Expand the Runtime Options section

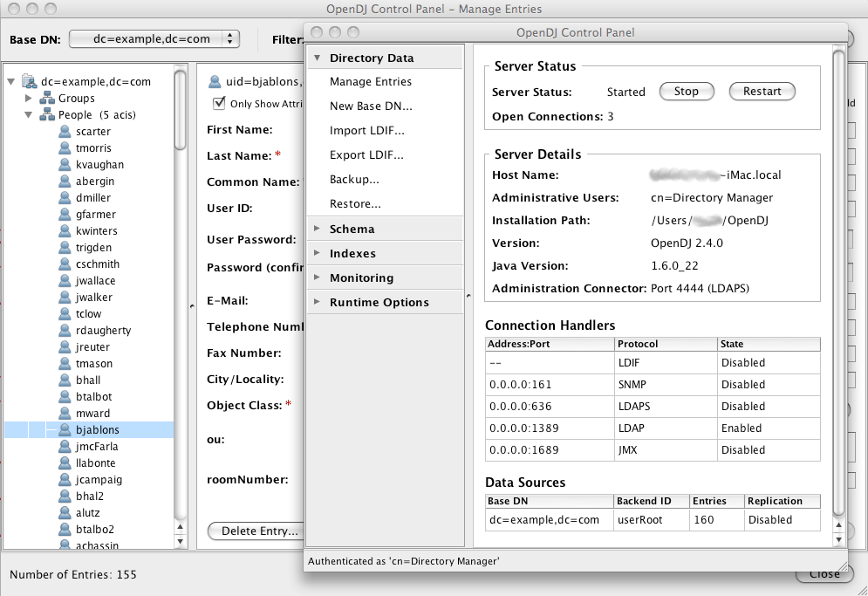coord(318,301)
